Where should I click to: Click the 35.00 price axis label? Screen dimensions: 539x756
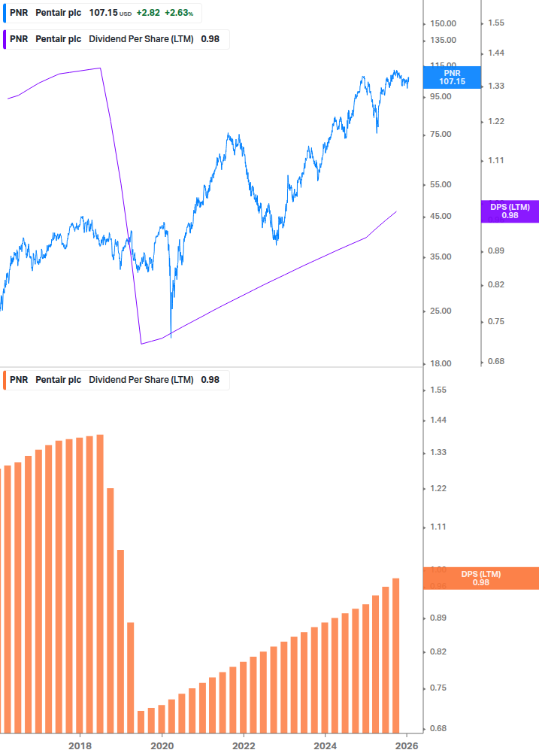(441, 257)
